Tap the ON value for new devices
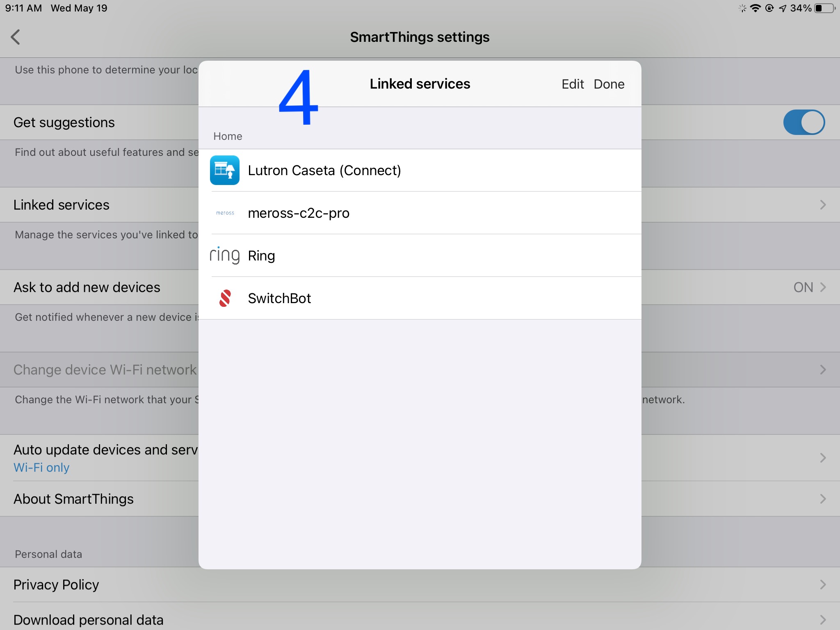840x630 pixels. point(803,287)
